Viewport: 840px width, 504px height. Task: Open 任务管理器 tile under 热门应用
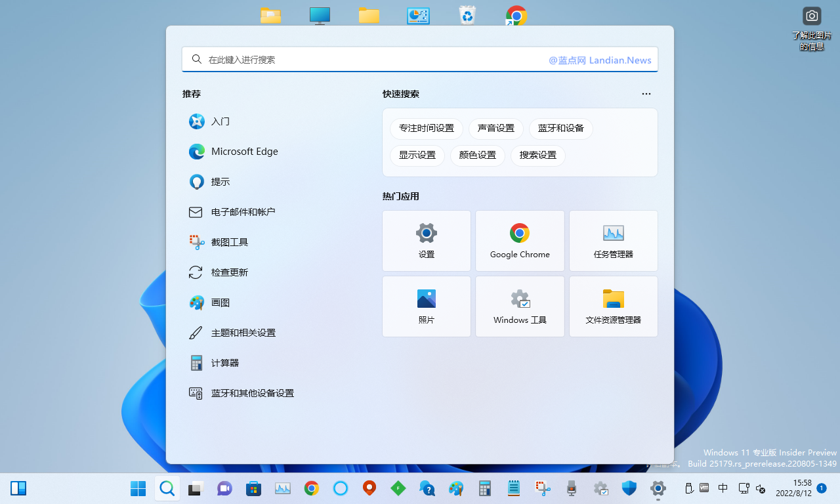tap(614, 241)
